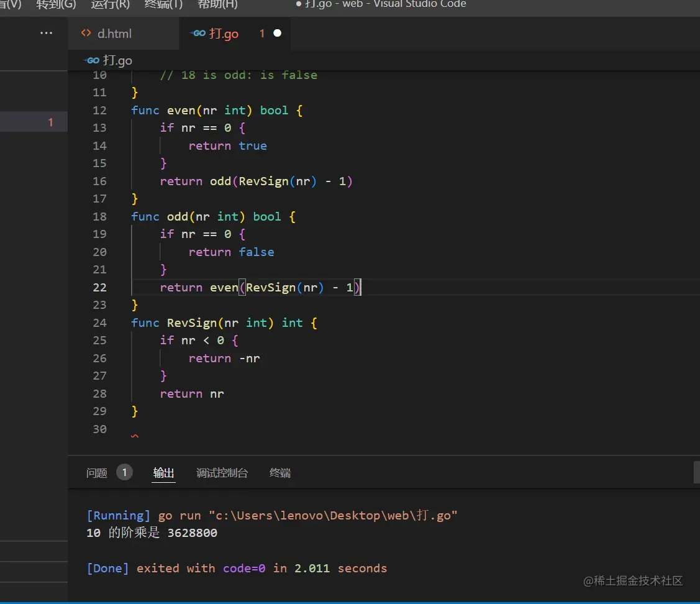Click the "return -nr" statement
Image resolution: width=700 pixels, height=604 pixels.
(224, 359)
